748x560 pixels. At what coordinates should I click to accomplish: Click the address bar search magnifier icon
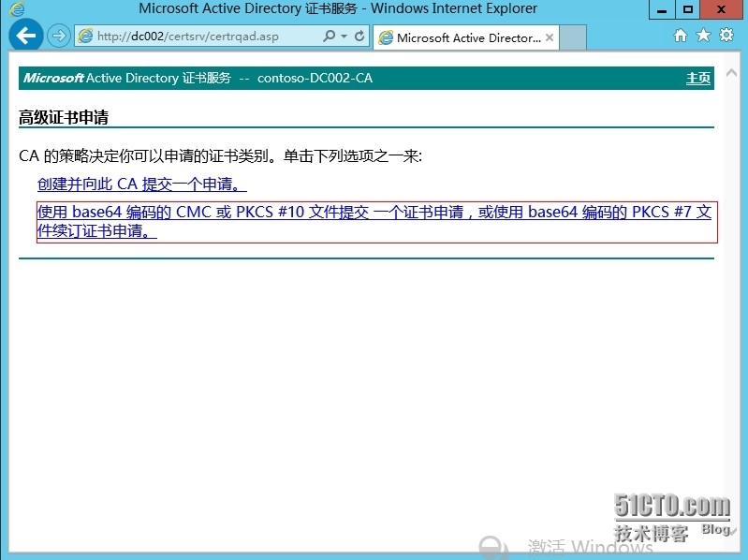[329, 36]
